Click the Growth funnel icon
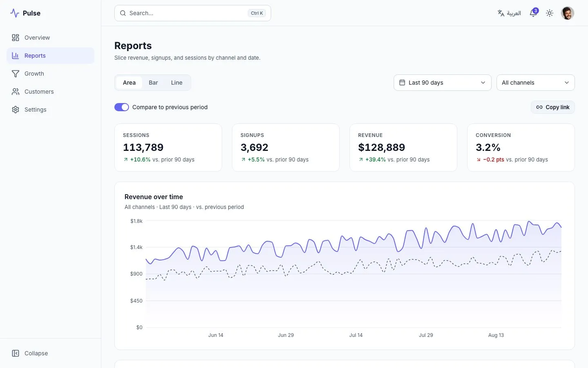Image resolution: width=588 pixels, height=368 pixels. 16,74
